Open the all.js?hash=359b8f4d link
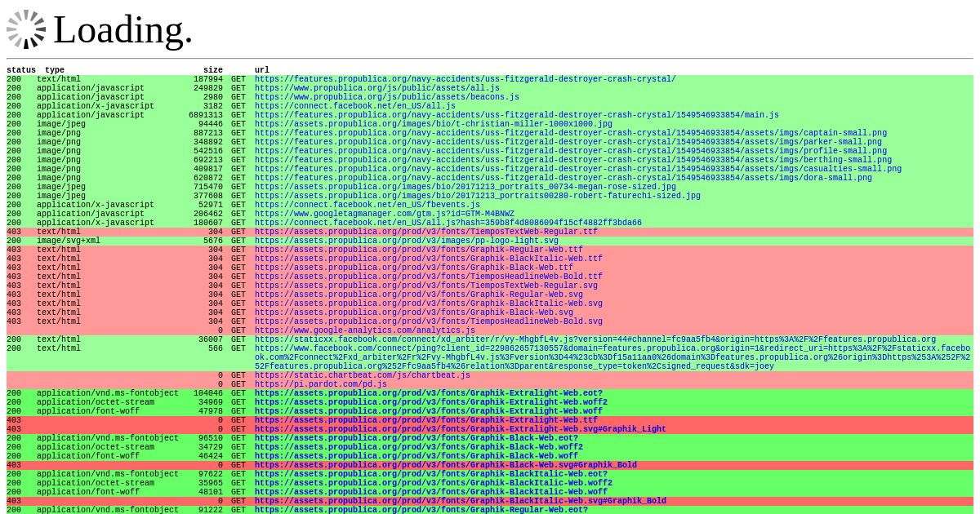The image size is (980, 514). pyautogui.click(x=448, y=223)
